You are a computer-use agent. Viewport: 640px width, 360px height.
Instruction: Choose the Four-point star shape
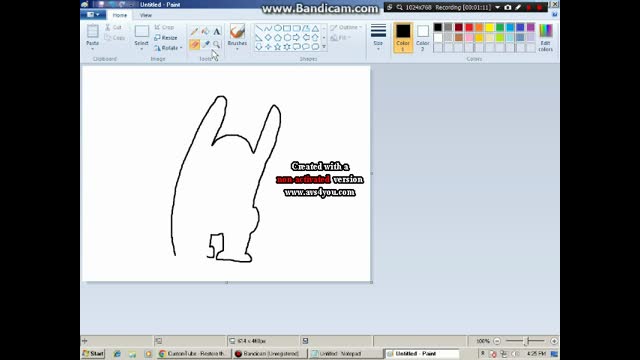[x=268, y=47]
